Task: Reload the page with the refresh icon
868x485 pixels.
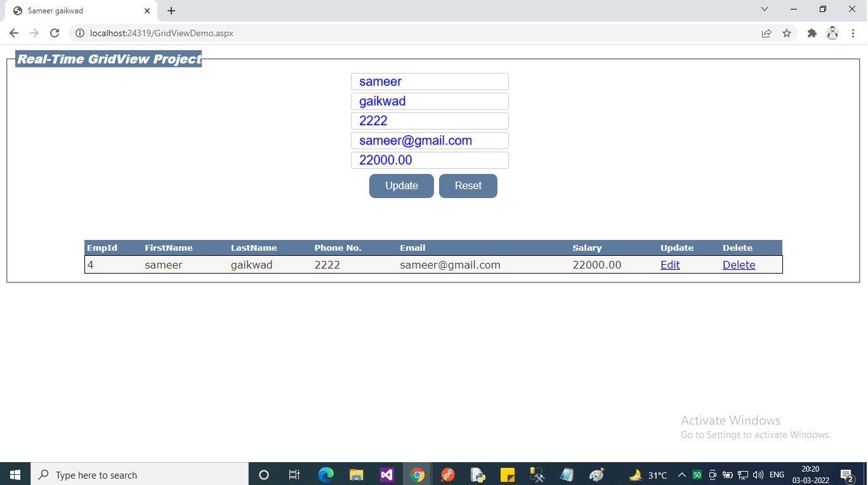Action: point(55,33)
